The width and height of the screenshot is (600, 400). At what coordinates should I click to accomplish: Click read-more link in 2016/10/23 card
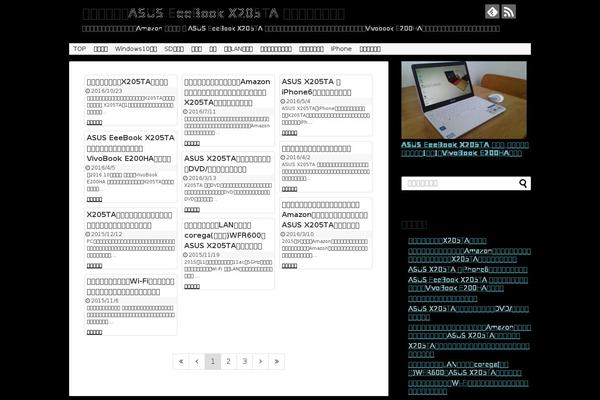click(94, 122)
